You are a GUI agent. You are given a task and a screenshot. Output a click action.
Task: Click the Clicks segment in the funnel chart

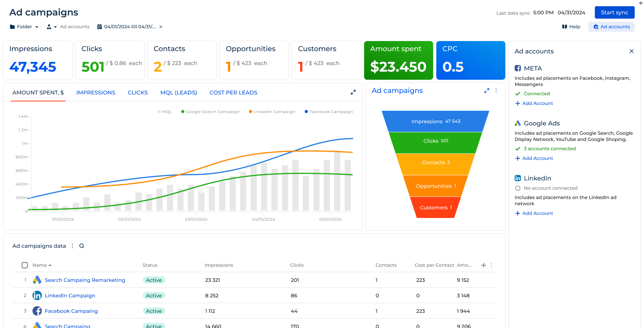436,141
